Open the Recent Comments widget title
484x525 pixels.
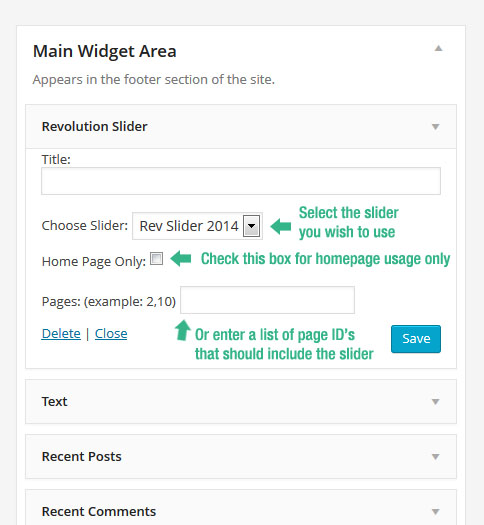(x=99, y=512)
